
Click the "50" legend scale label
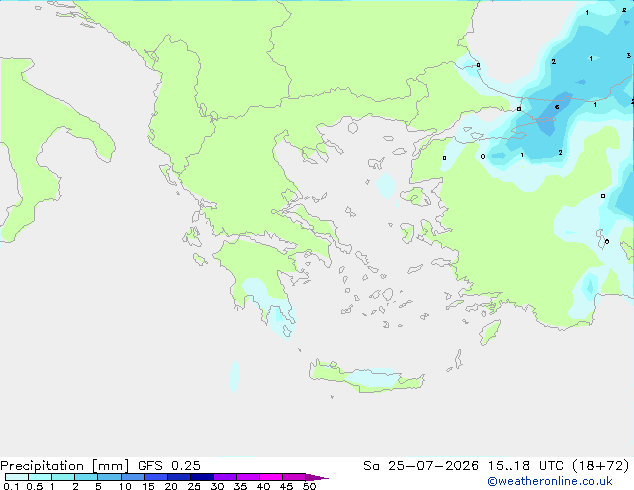tap(310, 486)
